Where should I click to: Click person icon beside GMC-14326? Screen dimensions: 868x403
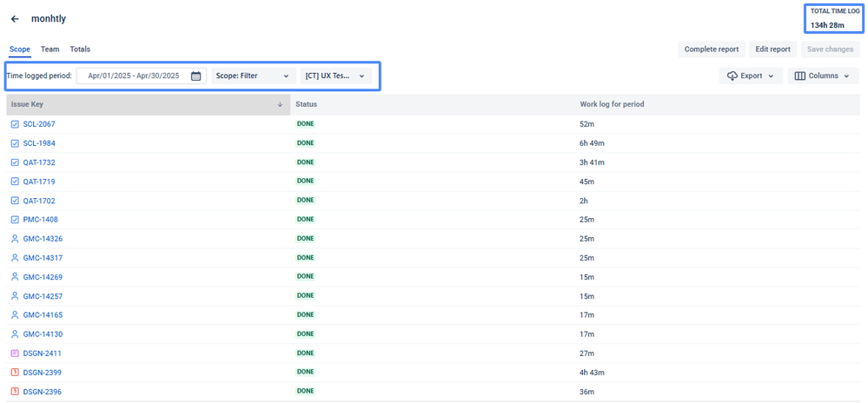click(x=15, y=239)
